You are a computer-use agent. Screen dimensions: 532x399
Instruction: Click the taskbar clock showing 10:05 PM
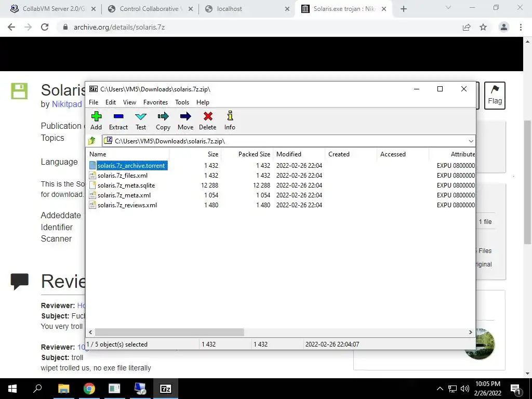coord(488,389)
